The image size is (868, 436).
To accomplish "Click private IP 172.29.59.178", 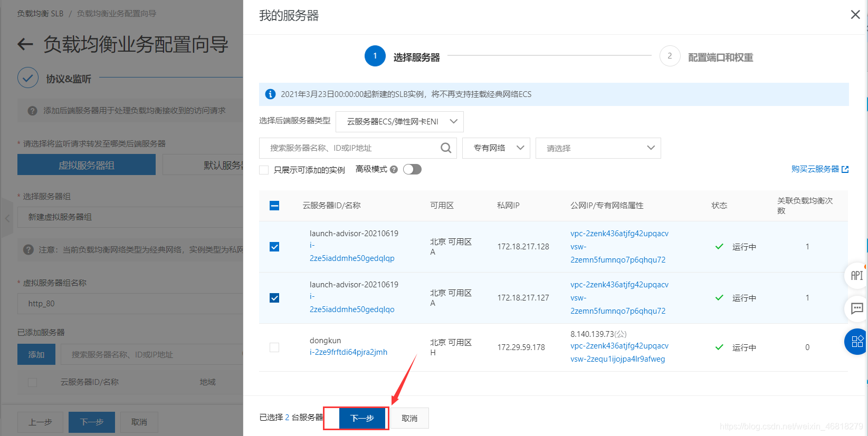I will 521,347.
